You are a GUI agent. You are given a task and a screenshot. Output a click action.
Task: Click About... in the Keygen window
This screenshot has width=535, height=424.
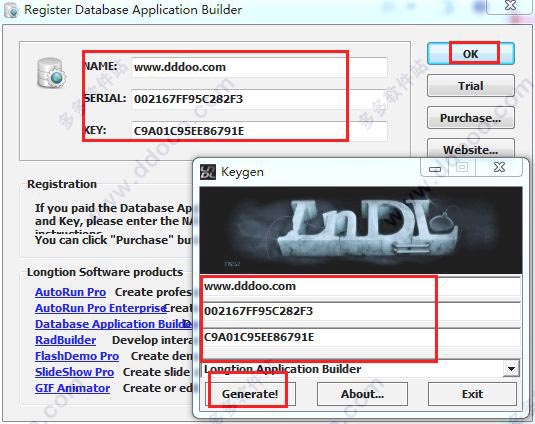click(362, 394)
